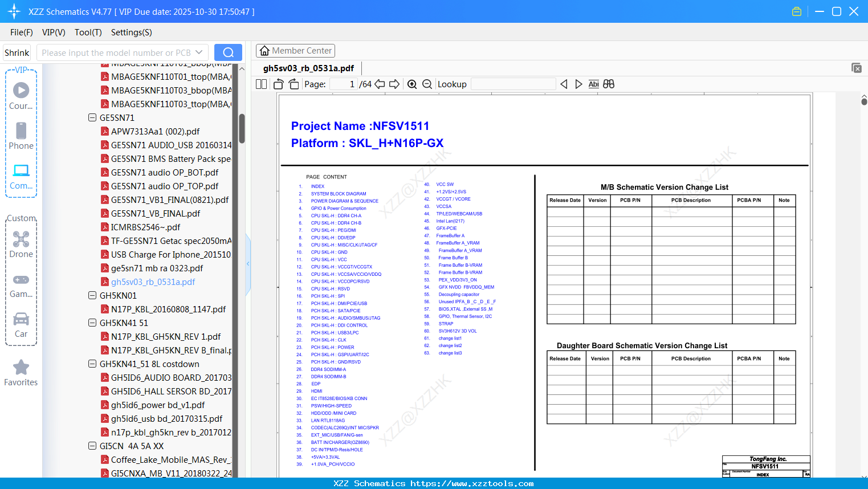Open the Courses category in sidebar
This screenshot has width=868, height=489.
pos(21,96)
